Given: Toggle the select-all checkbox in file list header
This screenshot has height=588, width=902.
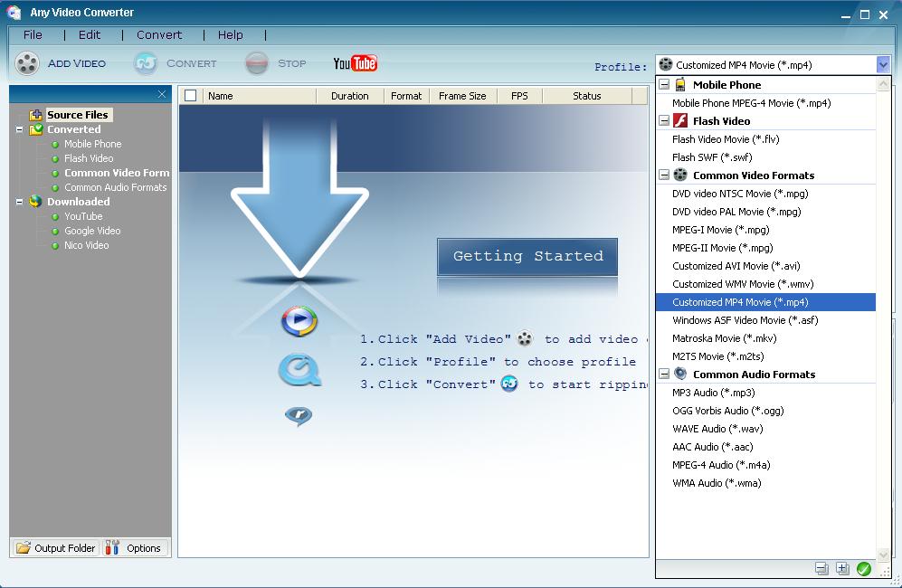Looking at the screenshot, I should (x=190, y=96).
